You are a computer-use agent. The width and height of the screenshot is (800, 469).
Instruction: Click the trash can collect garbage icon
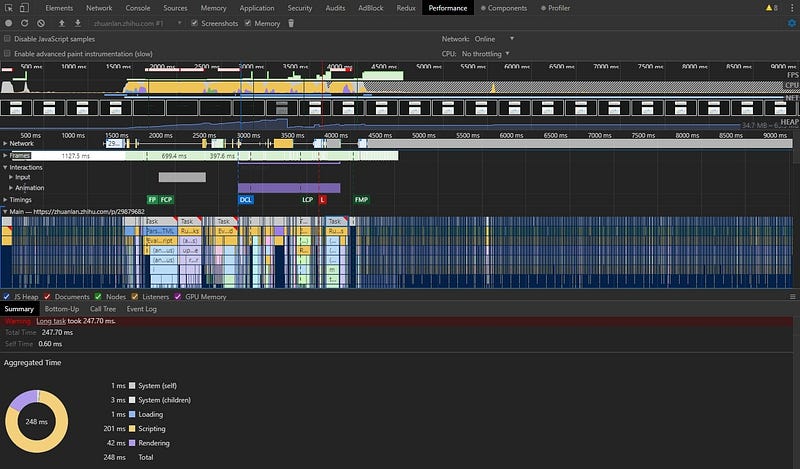(x=291, y=23)
